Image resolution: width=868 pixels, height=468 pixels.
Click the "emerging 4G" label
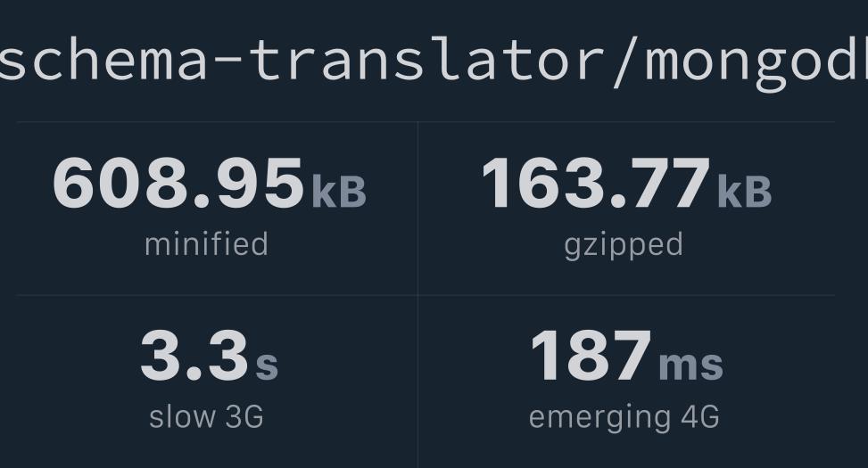click(624, 418)
